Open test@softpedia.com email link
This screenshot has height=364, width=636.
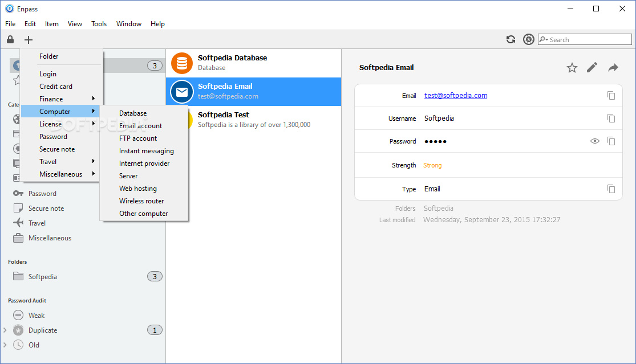tap(456, 96)
